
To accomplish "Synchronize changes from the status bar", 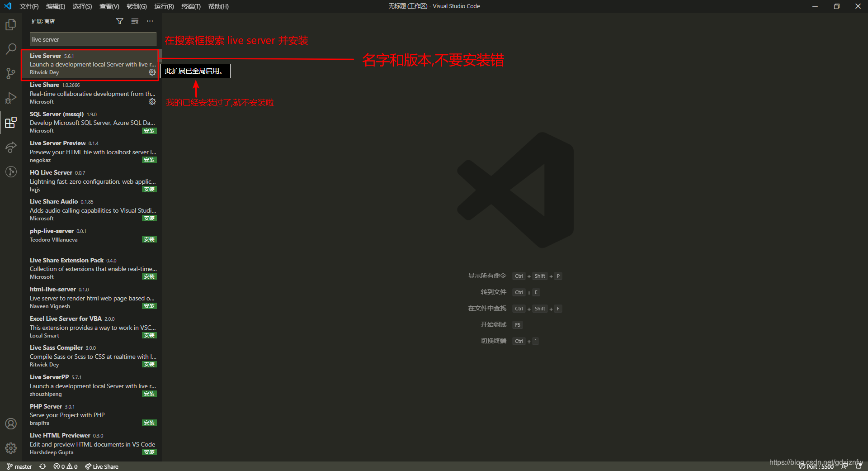I will [42, 466].
